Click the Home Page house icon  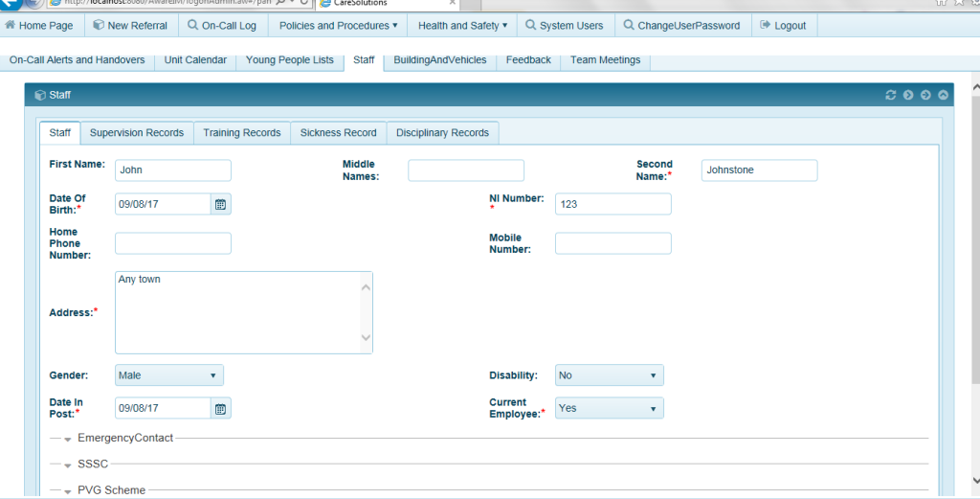click(x=11, y=25)
